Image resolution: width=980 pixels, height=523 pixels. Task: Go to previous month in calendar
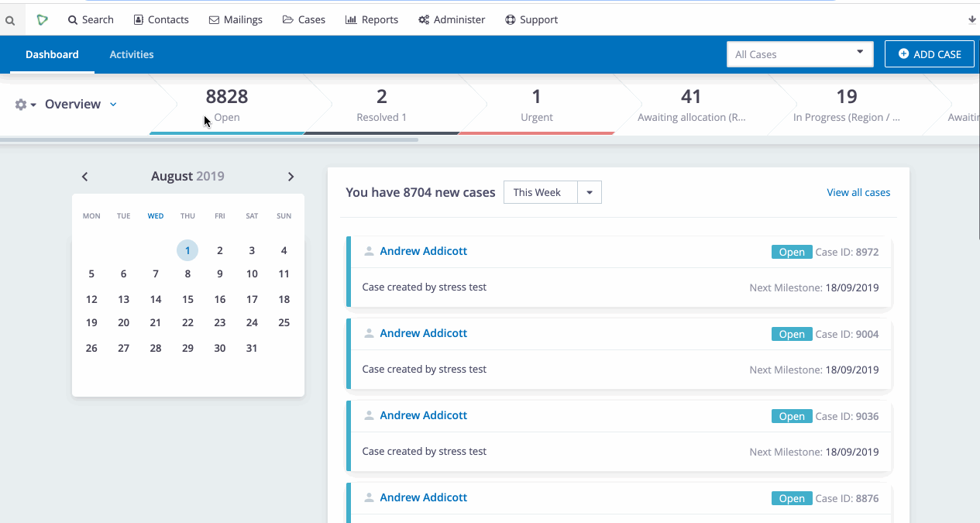(x=85, y=177)
